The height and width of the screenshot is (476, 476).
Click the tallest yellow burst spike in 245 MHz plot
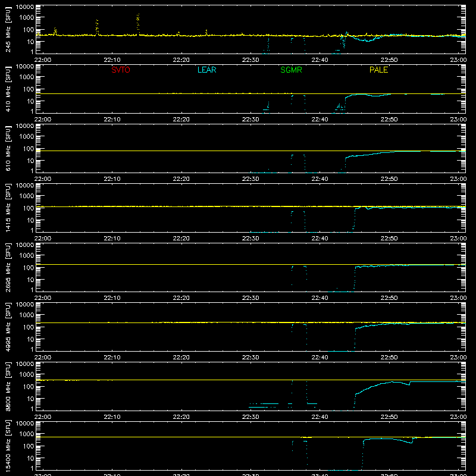[138, 24]
